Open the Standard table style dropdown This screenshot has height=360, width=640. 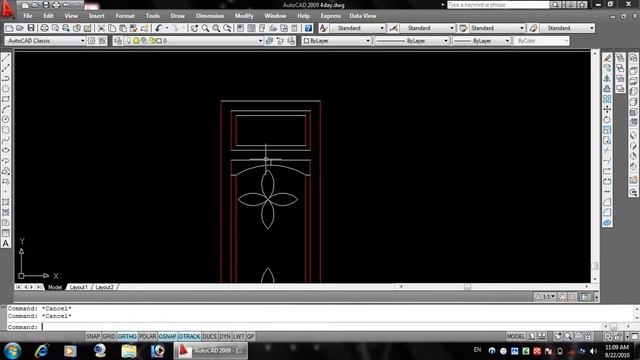pyautogui.click(x=497, y=28)
